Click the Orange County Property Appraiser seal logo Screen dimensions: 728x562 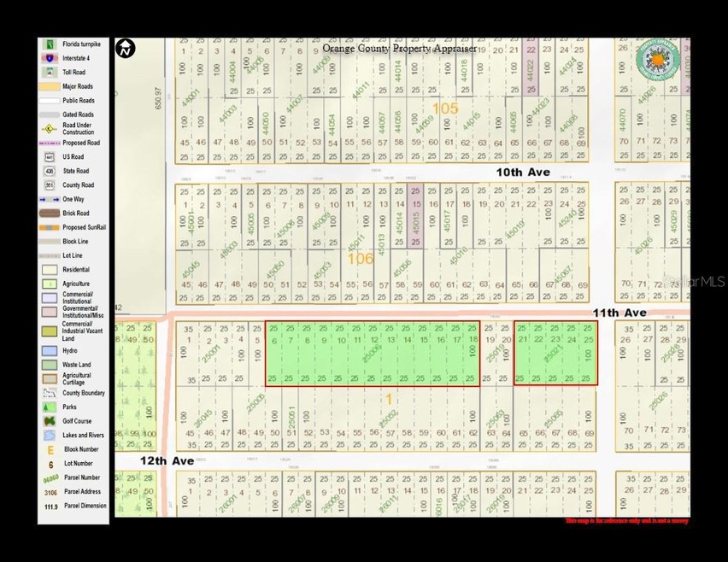point(657,59)
